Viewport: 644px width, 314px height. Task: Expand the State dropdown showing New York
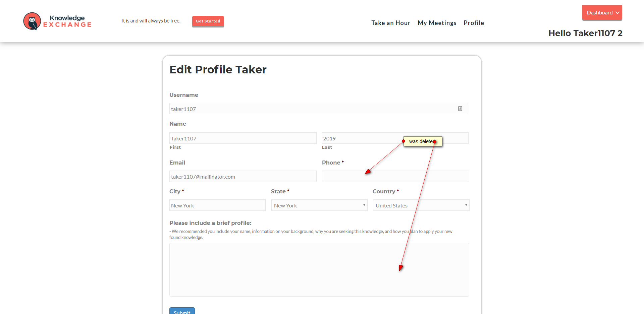319,205
